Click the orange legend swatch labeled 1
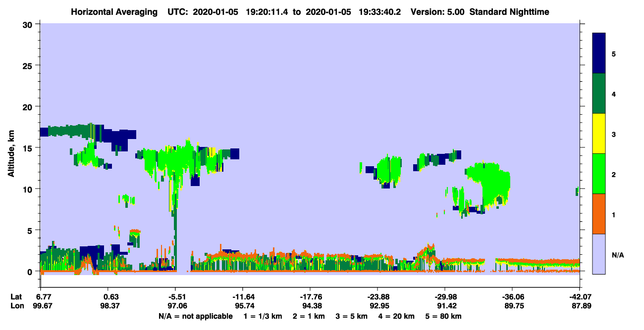 click(599, 213)
